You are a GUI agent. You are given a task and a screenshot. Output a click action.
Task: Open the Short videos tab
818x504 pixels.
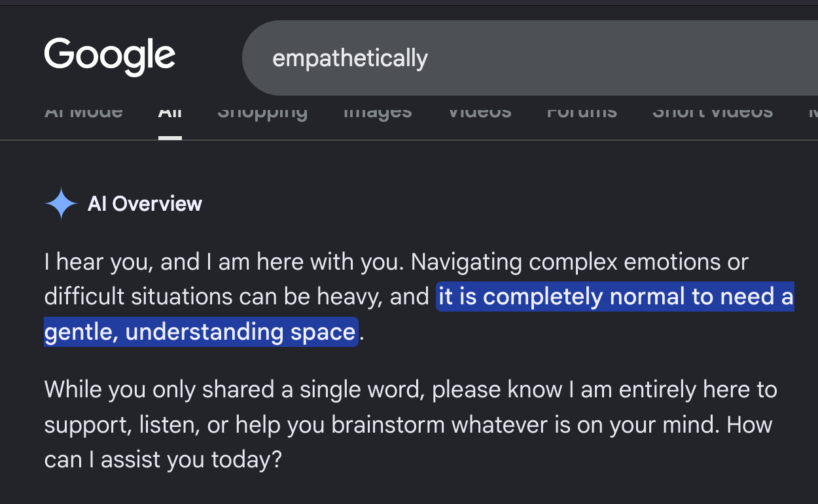(x=713, y=112)
